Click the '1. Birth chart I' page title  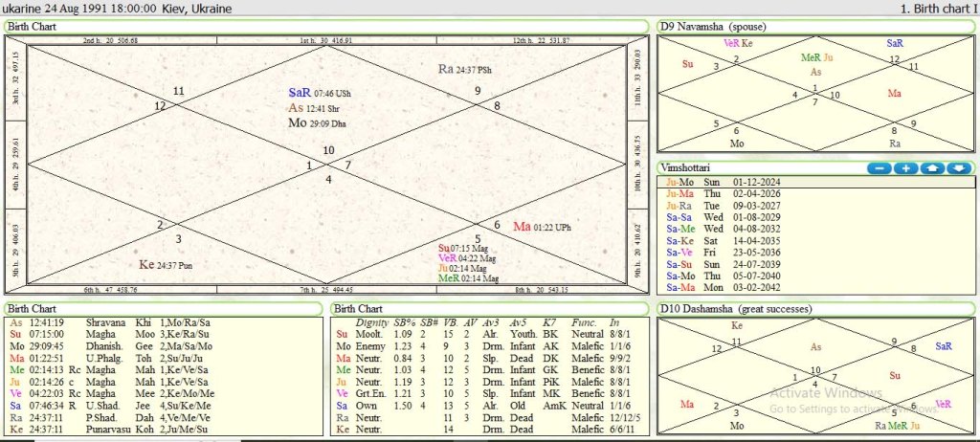click(x=937, y=8)
